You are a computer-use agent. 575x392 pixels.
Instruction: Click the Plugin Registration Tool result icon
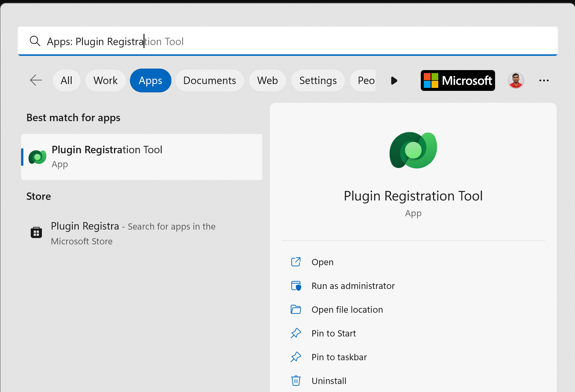tap(37, 157)
